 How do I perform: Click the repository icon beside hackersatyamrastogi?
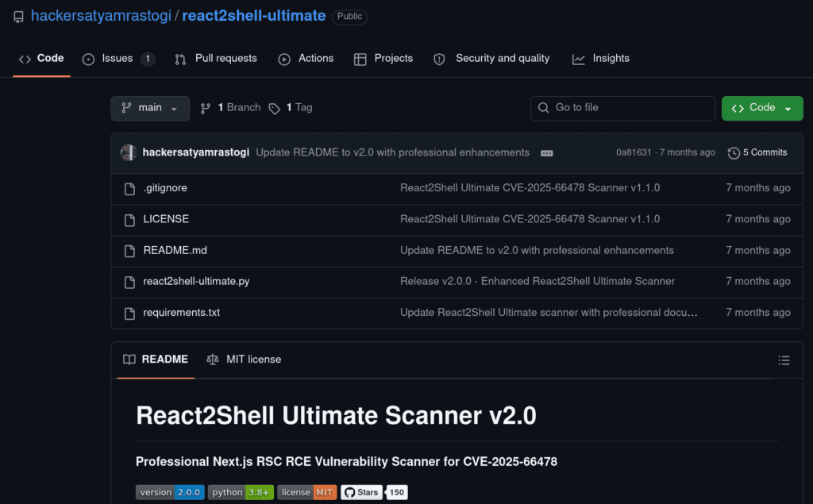19,17
